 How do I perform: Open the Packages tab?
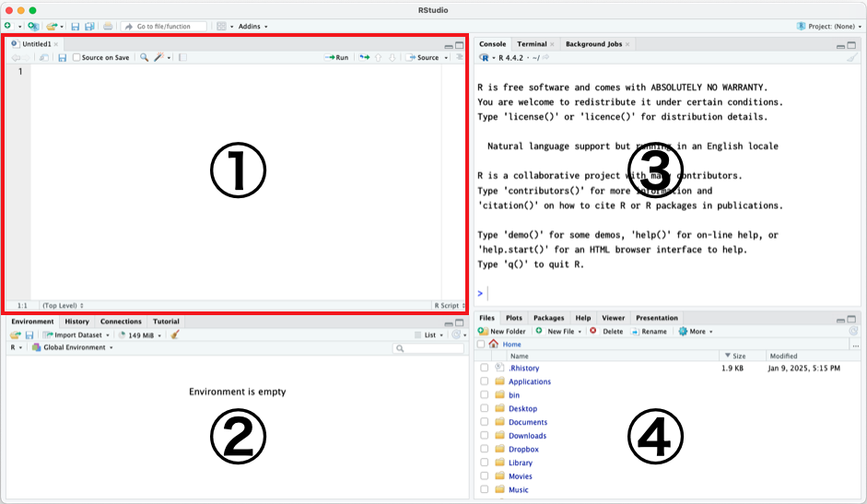pyautogui.click(x=548, y=318)
